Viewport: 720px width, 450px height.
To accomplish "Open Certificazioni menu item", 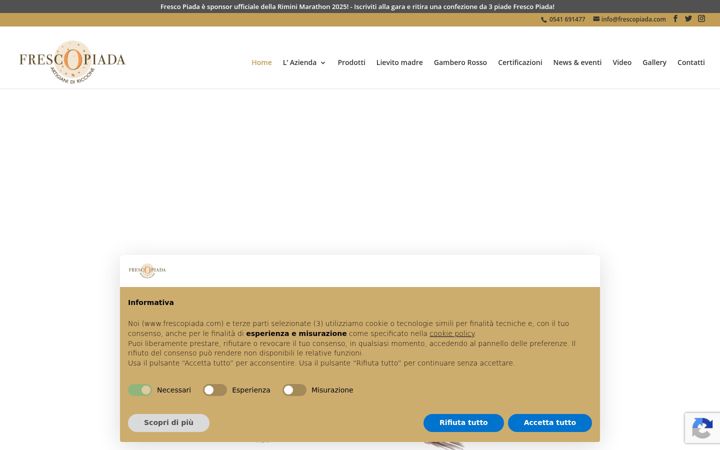I will click(x=520, y=62).
